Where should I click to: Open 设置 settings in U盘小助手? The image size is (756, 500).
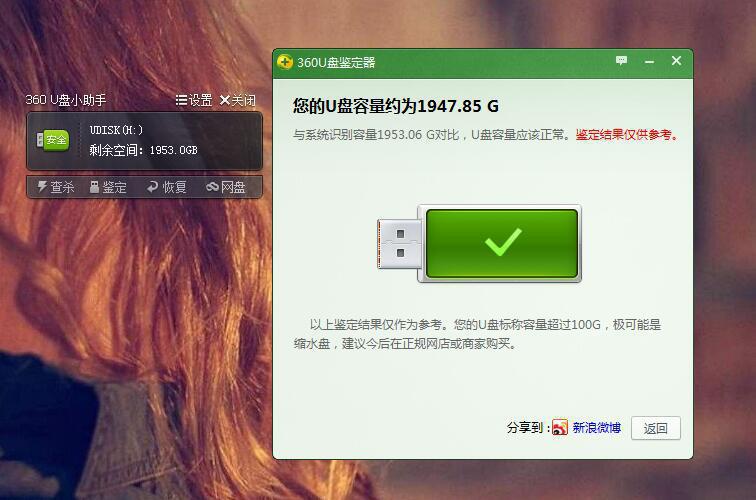pos(194,100)
